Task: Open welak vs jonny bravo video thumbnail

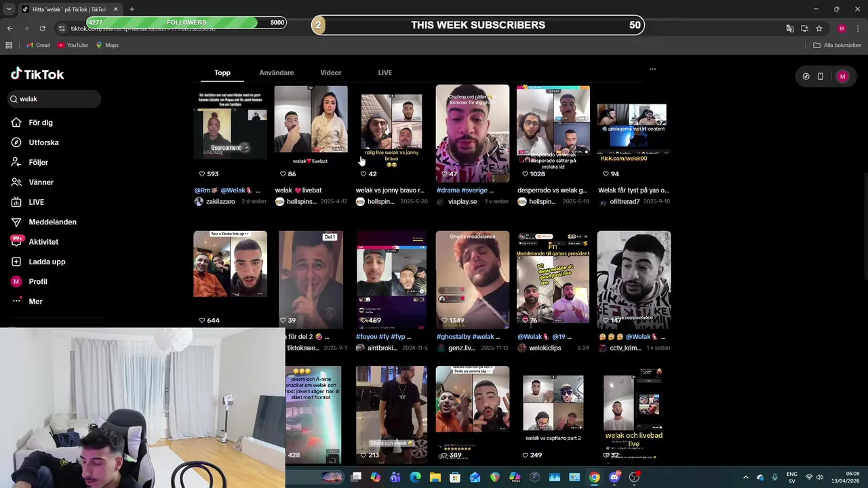Action: point(391,134)
